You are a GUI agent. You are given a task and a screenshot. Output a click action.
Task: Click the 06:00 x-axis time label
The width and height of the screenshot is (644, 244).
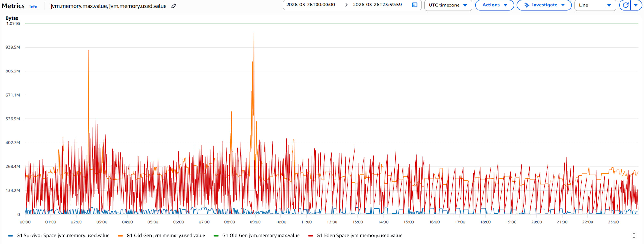click(x=178, y=222)
